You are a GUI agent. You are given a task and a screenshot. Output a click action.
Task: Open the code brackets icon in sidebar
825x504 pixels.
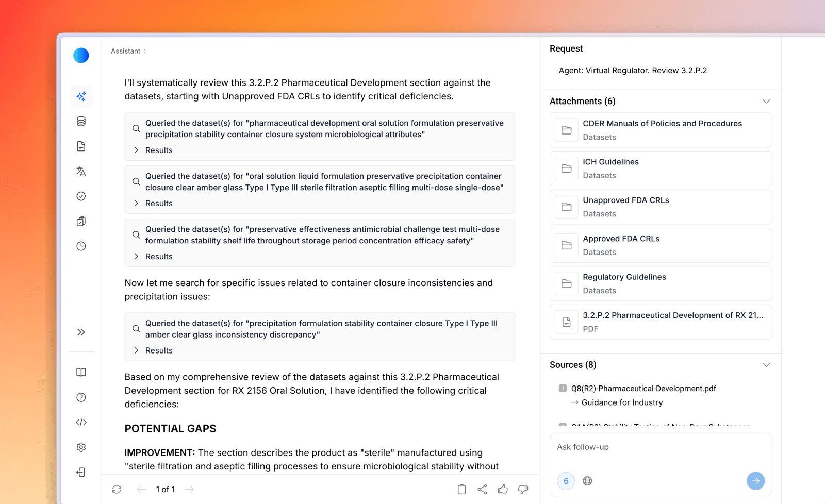pyautogui.click(x=81, y=423)
